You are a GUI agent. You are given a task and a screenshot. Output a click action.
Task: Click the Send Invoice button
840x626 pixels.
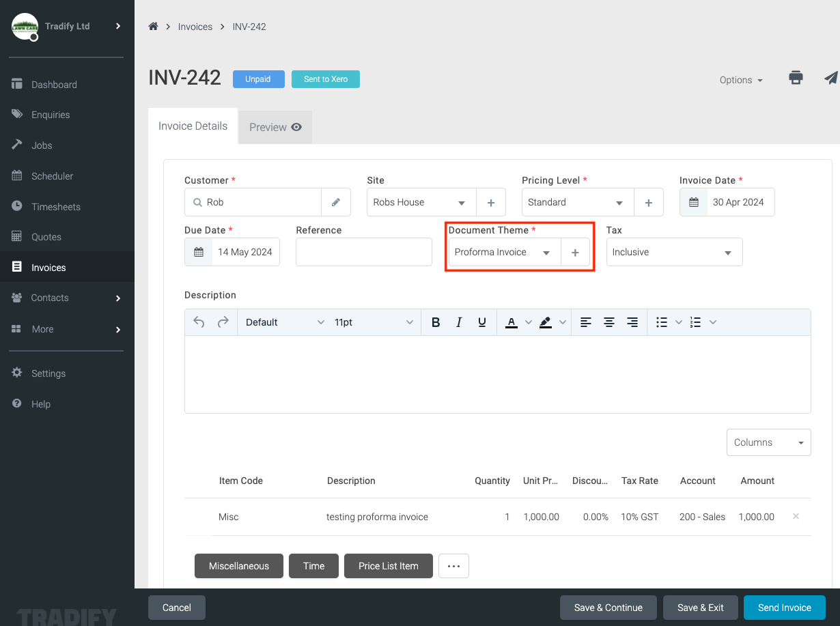(785, 608)
